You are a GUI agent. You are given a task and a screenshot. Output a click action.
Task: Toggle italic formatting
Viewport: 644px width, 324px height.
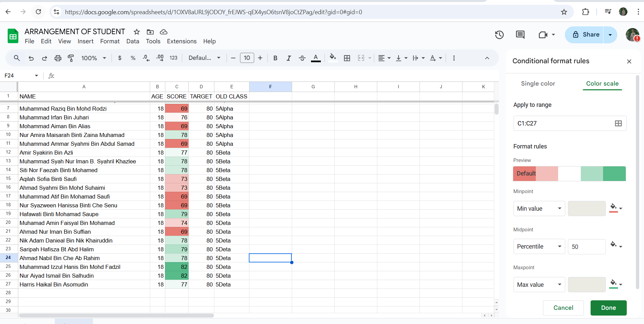pyautogui.click(x=289, y=58)
